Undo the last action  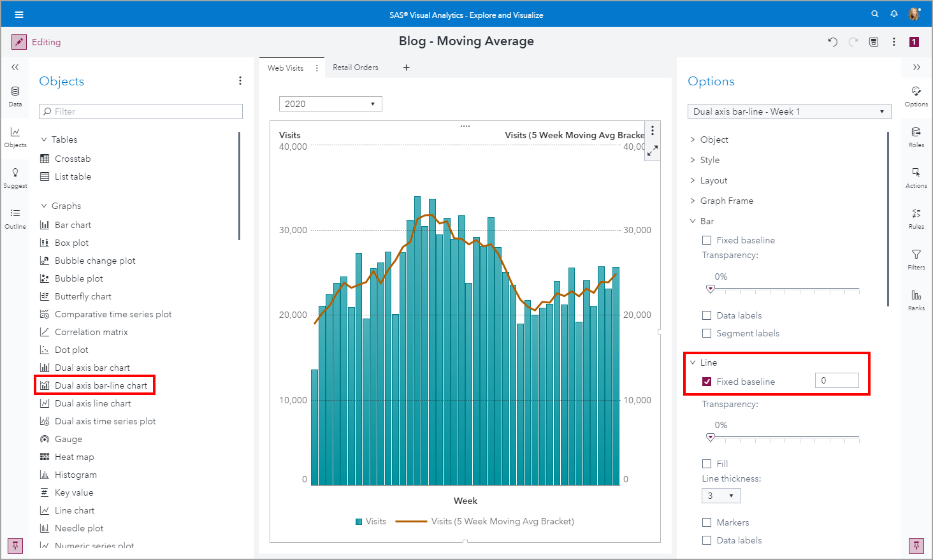pyautogui.click(x=833, y=42)
